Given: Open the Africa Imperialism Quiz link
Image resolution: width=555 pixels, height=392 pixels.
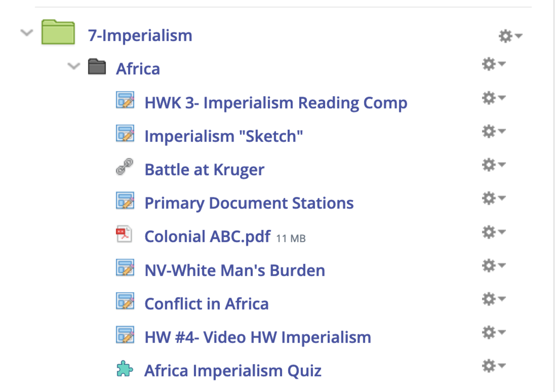Looking at the screenshot, I should point(233,371).
